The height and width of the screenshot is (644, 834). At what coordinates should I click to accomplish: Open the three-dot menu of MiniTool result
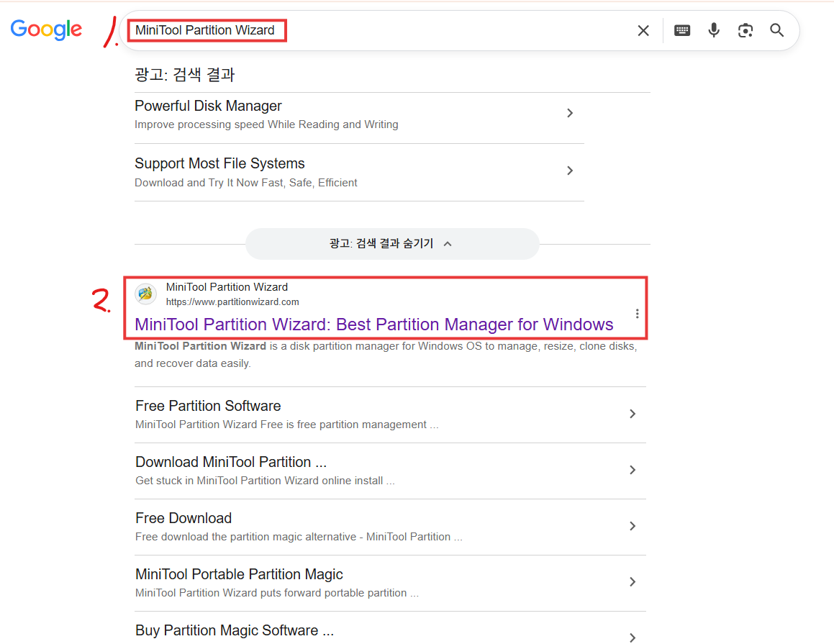pyautogui.click(x=637, y=314)
